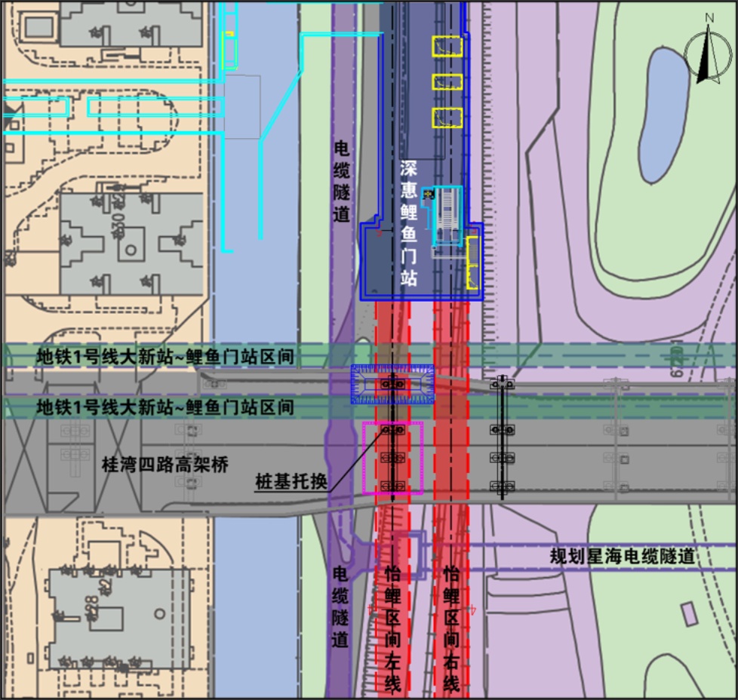Click the 规划星海电缆隧道 label
The image size is (738, 700).
pos(623,556)
